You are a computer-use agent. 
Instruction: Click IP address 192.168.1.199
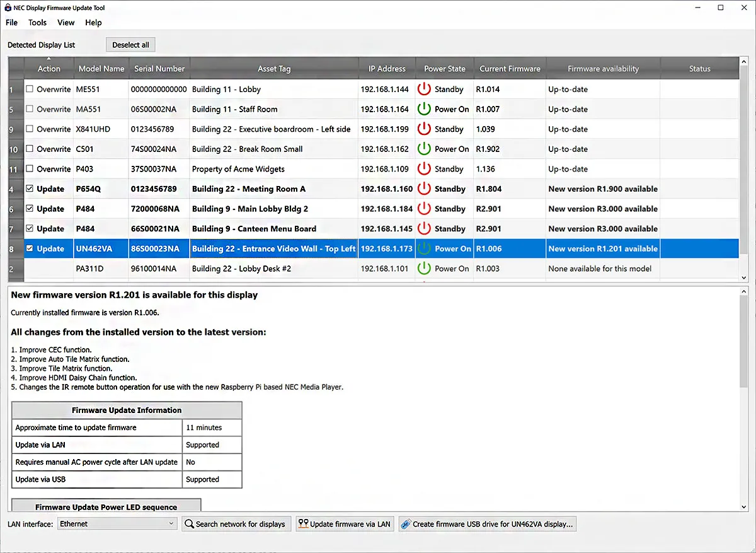coord(384,129)
